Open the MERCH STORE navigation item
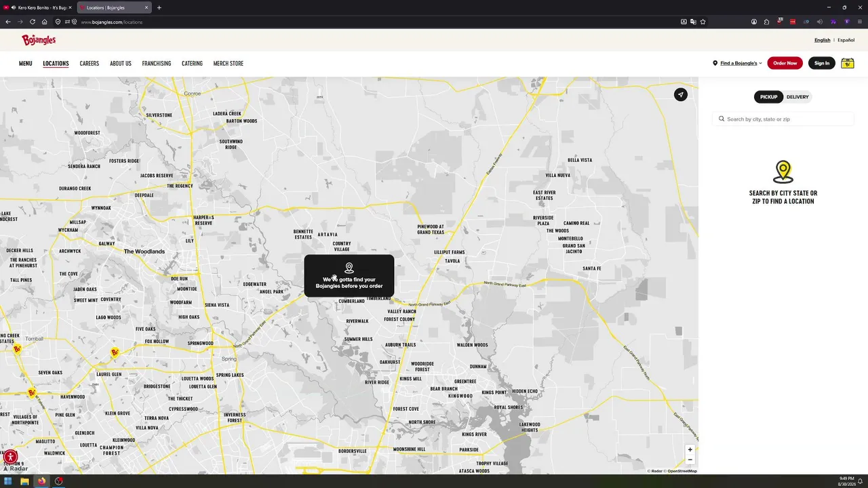The height and width of the screenshot is (488, 868). tap(229, 64)
